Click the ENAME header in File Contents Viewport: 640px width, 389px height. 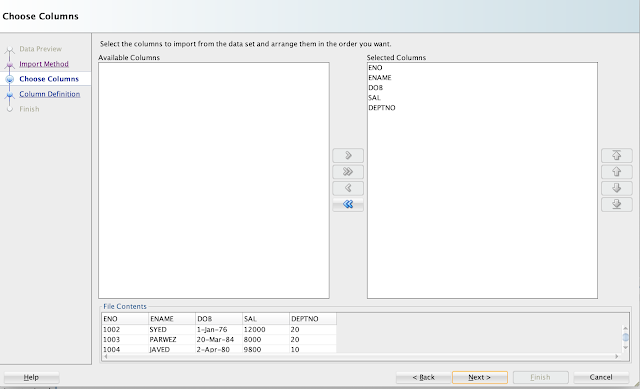point(172,319)
